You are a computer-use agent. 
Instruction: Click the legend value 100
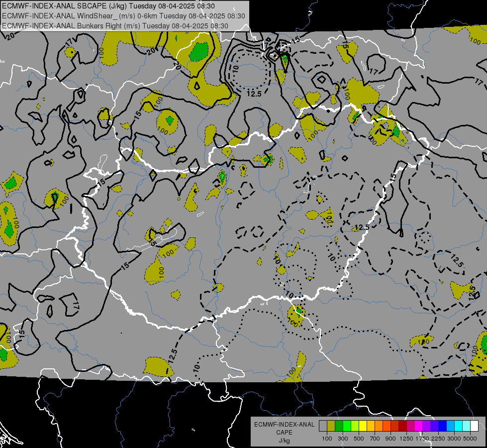pyautogui.click(x=327, y=439)
